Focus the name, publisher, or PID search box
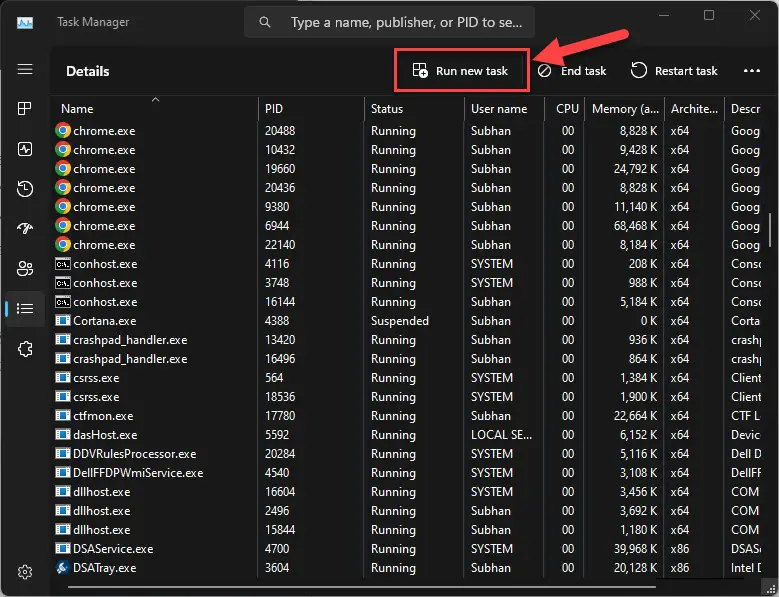 (x=390, y=22)
